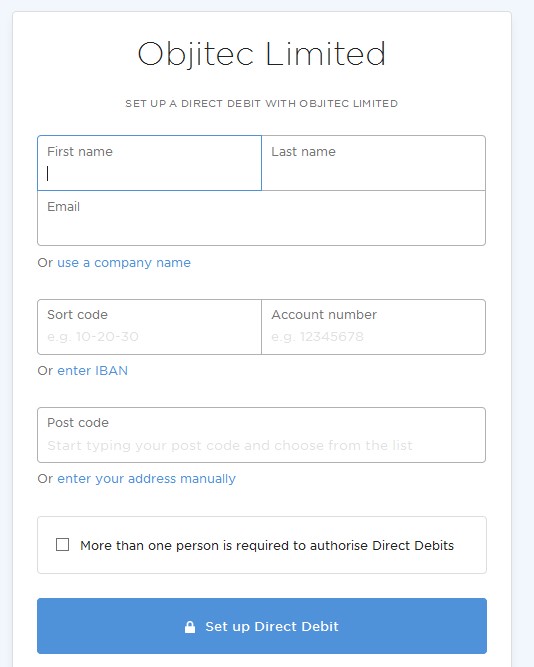This screenshot has height=667, width=534.
Task: Click the Post code lookup field
Action: point(261,435)
